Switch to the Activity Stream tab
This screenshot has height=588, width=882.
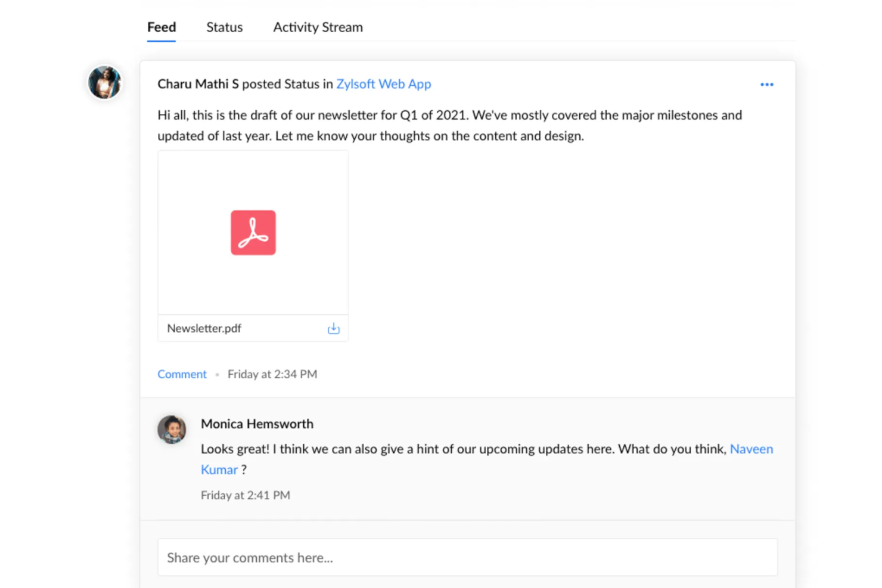tap(318, 27)
